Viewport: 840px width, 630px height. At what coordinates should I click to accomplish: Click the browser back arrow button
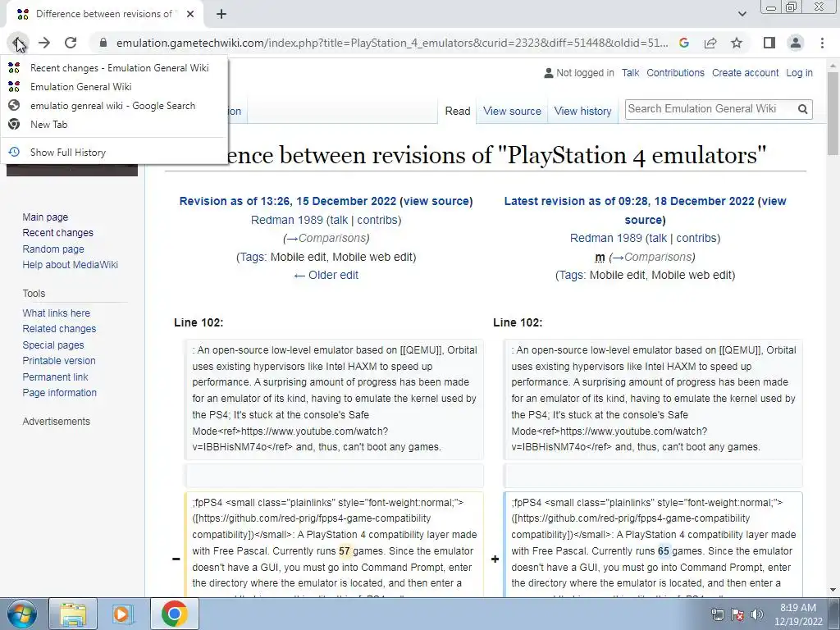tap(18, 43)
